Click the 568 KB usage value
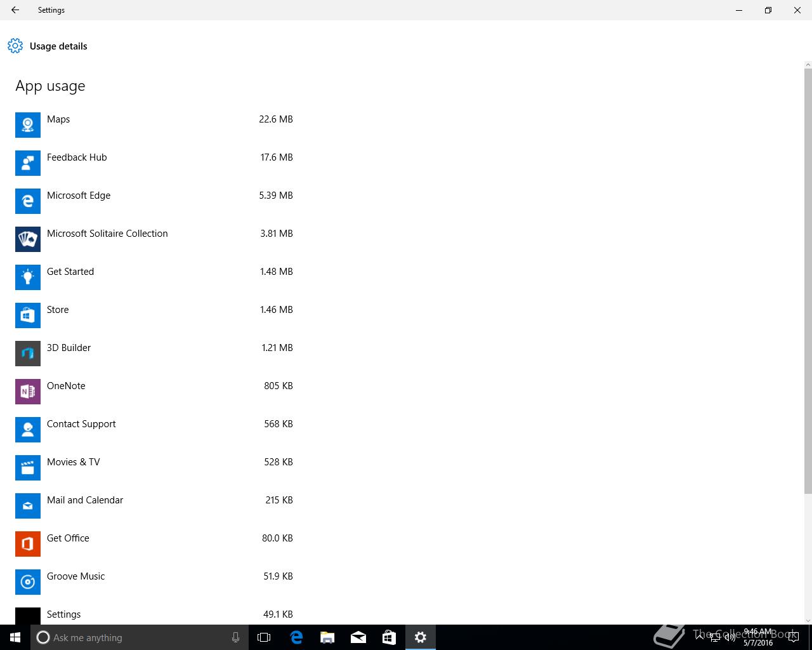The height and width of the screenshot is (650, 812). tap(278, 424)
